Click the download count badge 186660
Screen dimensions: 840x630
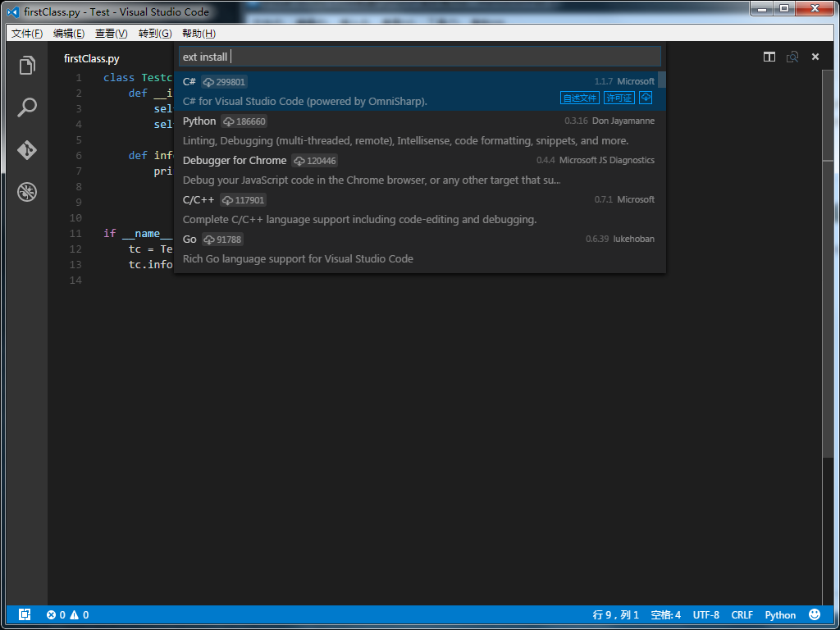(244, 121)
